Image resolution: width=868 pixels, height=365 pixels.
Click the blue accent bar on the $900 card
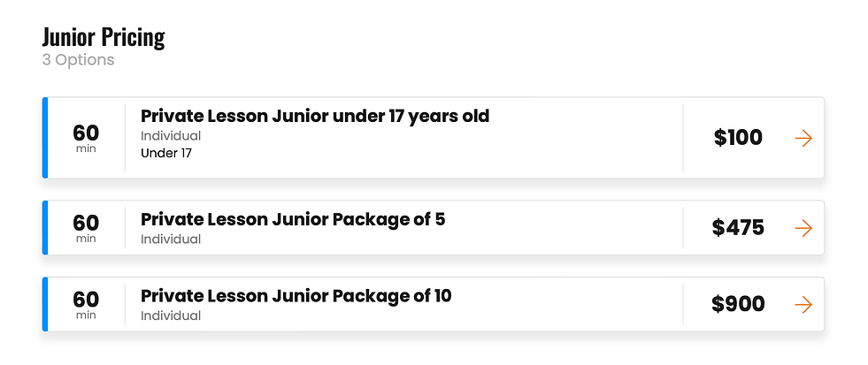(45, 305)
